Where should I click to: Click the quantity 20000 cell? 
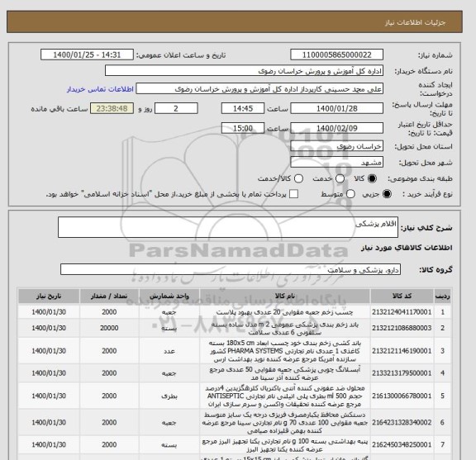click(109, 329)
